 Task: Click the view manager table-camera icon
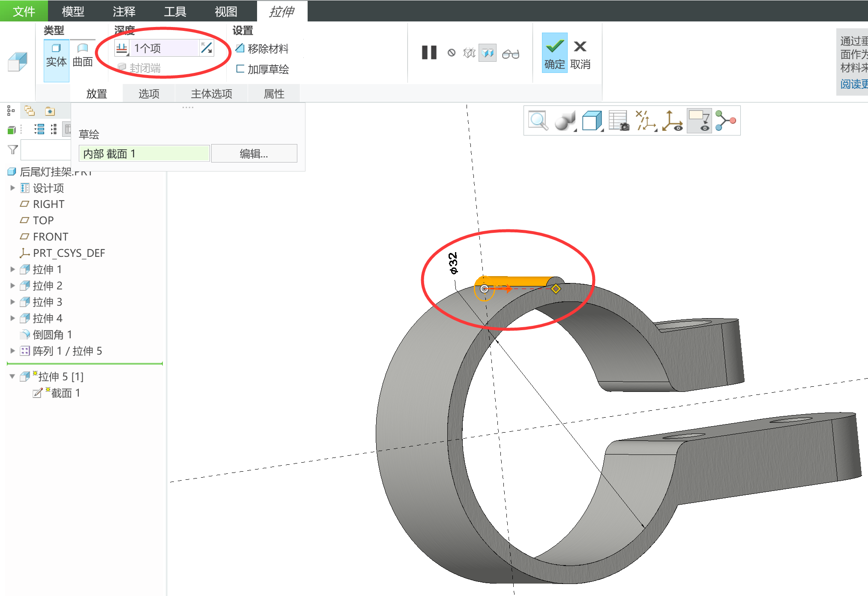tap(618, 120)
